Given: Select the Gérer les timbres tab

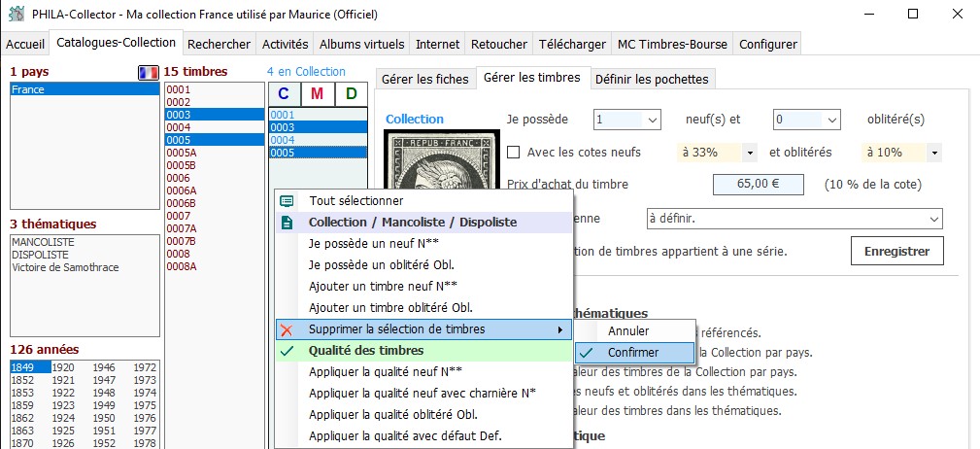Looking at the screenshot, I should pyautogui.click(x=532, y=78).
